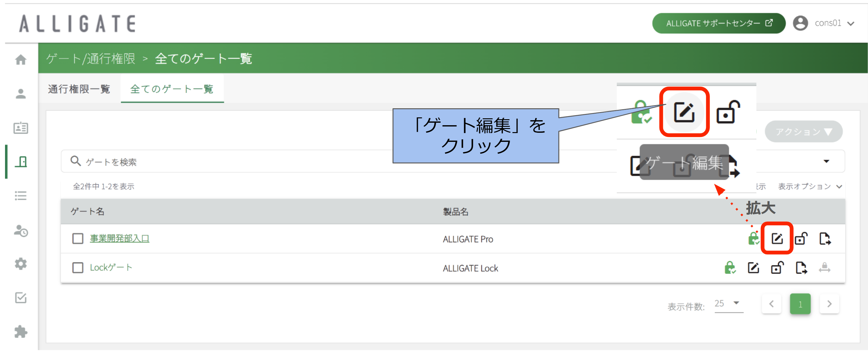Image resolution: width=868 pixels, height=354 pixels.
Task: Click the ゲートを検索 search field
Action: pyautogui.click(x=229, y=162)
